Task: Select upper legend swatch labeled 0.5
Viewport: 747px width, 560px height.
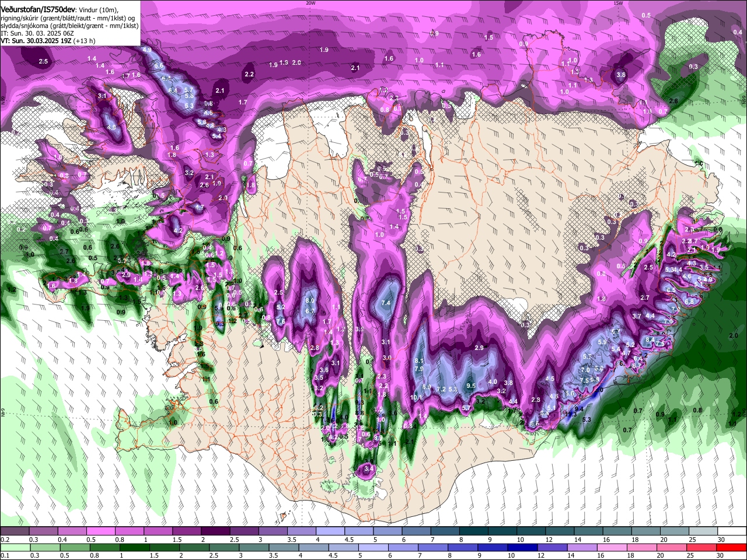Action: (x=100, y=531)
